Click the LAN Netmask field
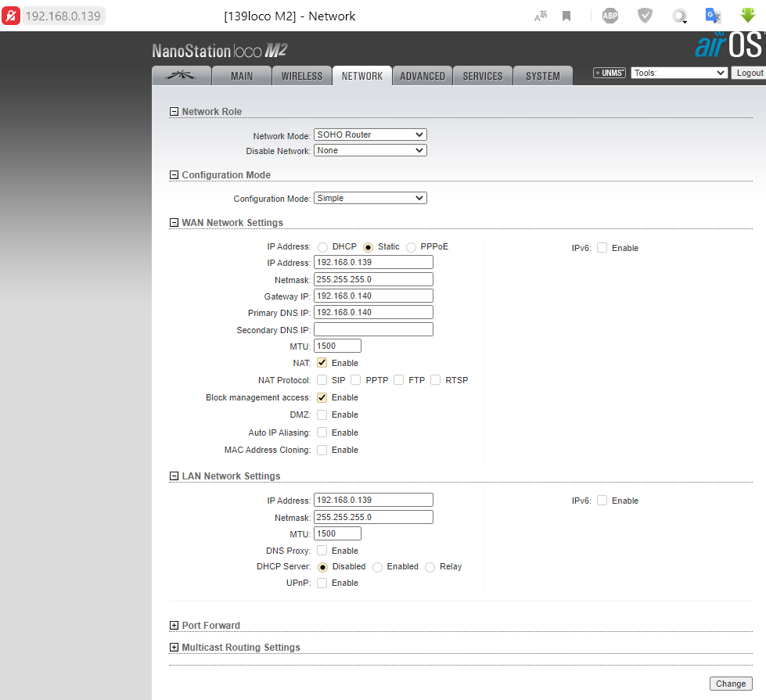Viewport: 766px width, 700px height. tap(373, 517)
